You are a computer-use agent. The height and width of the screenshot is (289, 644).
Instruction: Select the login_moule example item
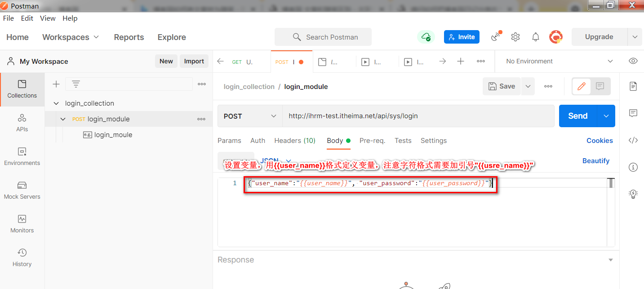point(113,135)
